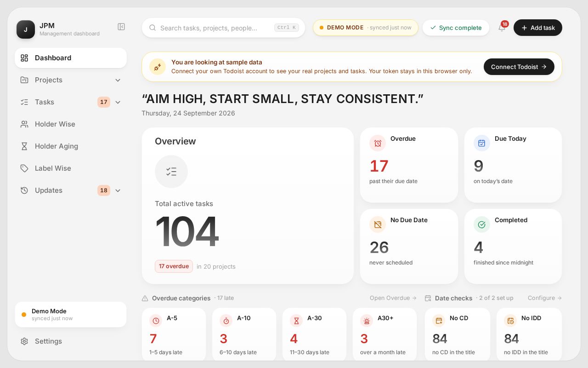Click the 'finished since midnight' text

[503, 263]
